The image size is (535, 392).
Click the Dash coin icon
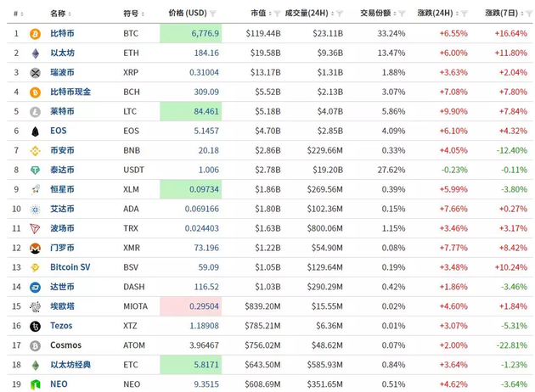point(35,287)
